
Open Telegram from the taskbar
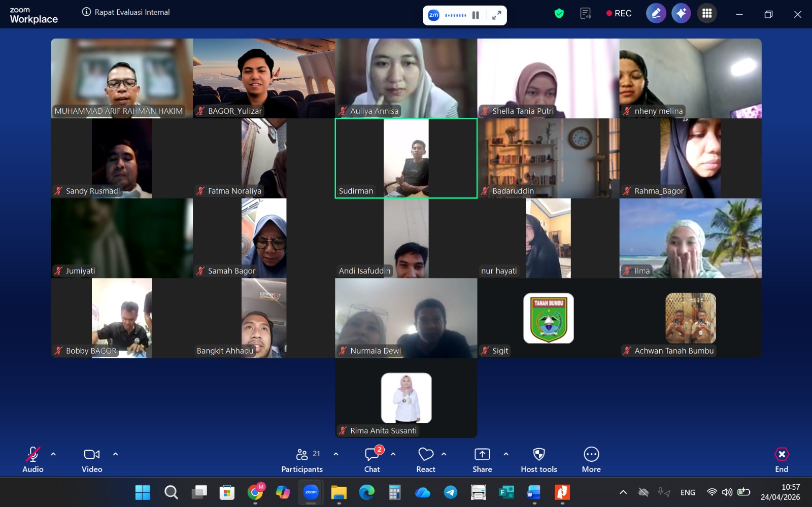(x=451, y=492)
